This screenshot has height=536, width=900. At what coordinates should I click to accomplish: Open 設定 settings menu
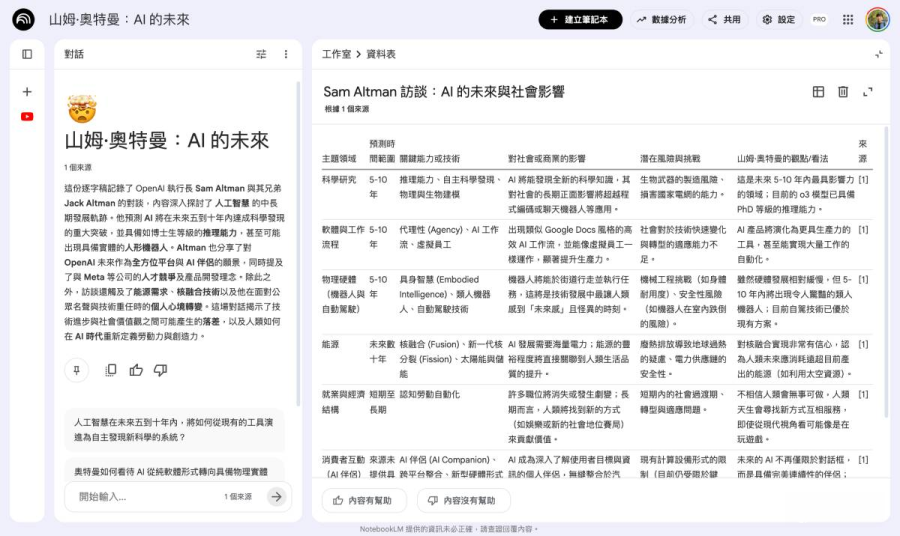pyautogui.click(x=778, y=20)
